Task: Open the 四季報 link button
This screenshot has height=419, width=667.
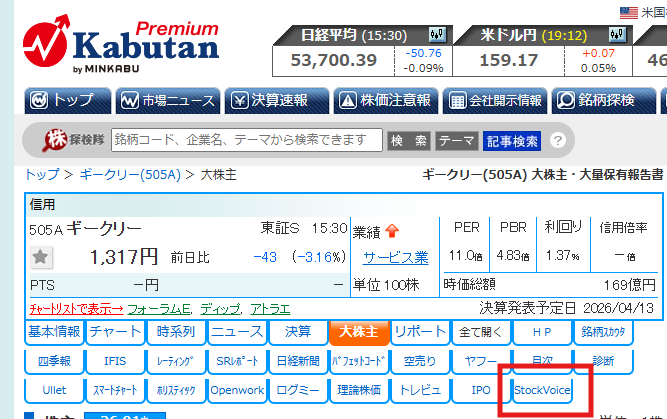Action: 54,362
